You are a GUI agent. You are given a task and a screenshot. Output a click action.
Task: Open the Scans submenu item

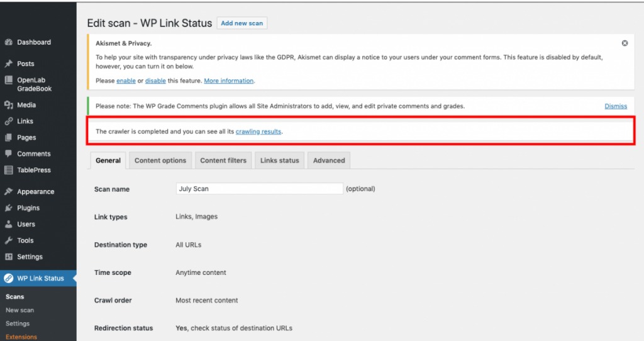click(15, 296)
